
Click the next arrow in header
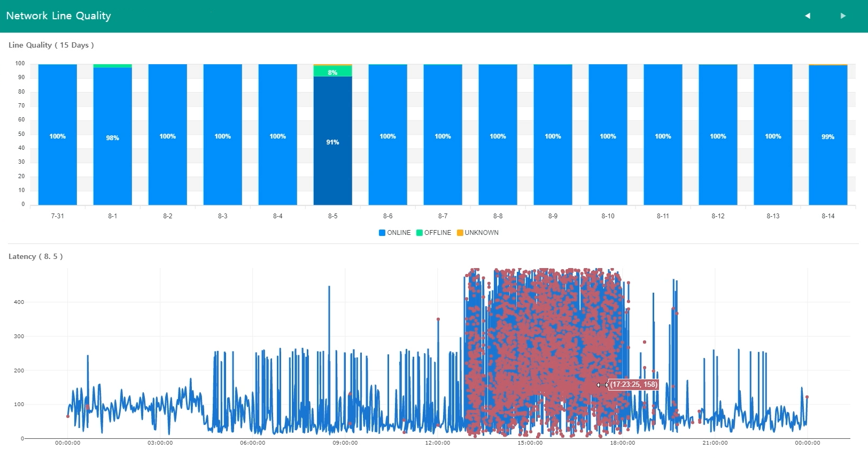click(843, 16)
